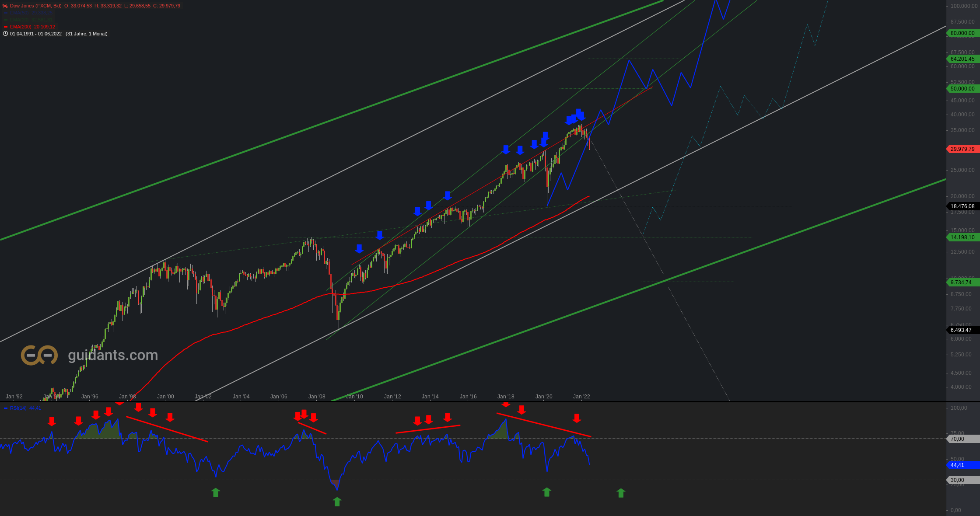Select the leftmost red down-arrow in RSI pane
This screenshot has height=516, width=980.
tap(52, 421)
